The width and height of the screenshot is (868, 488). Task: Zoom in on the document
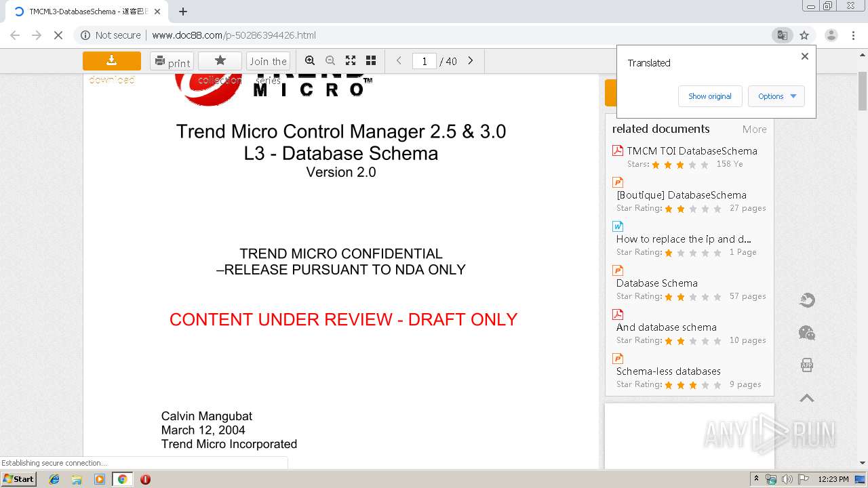310,60
